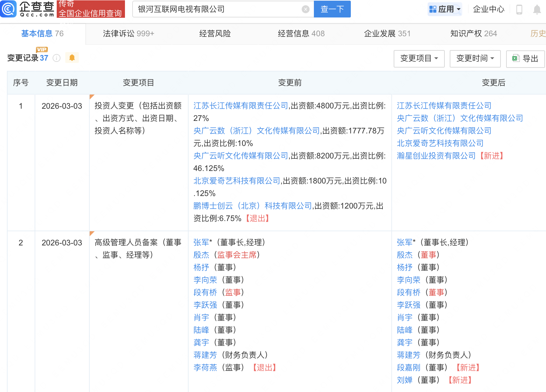Click the orange change-alert bell icon

click(72, 58)
